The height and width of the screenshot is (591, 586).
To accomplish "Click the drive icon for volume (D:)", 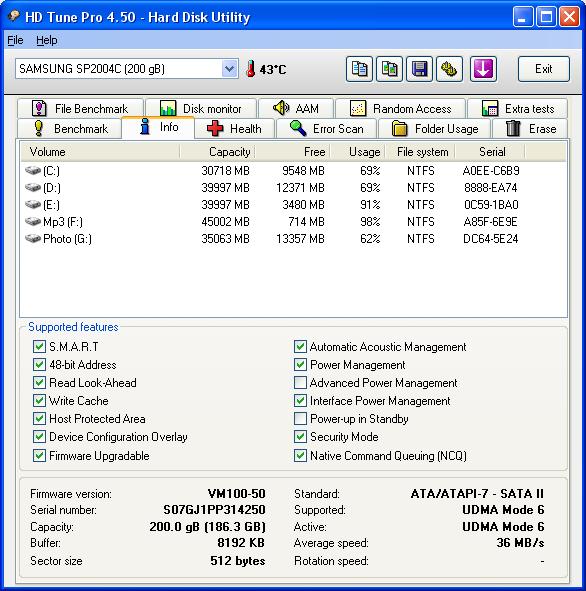I will click(33, 187).
